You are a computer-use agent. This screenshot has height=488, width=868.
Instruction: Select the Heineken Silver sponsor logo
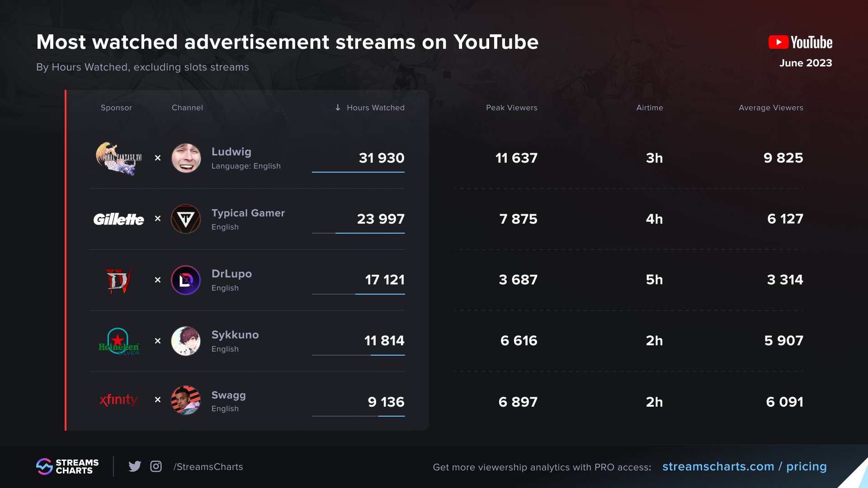118,341
